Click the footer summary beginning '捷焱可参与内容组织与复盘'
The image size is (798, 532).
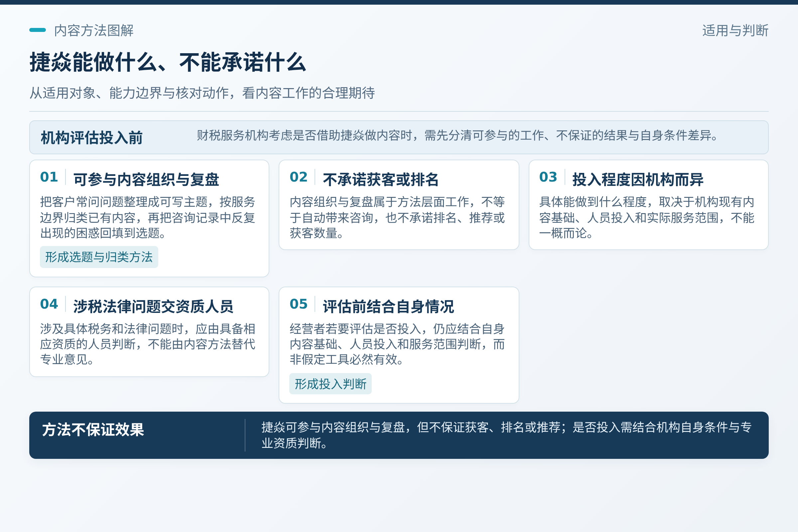pos(506,435)
